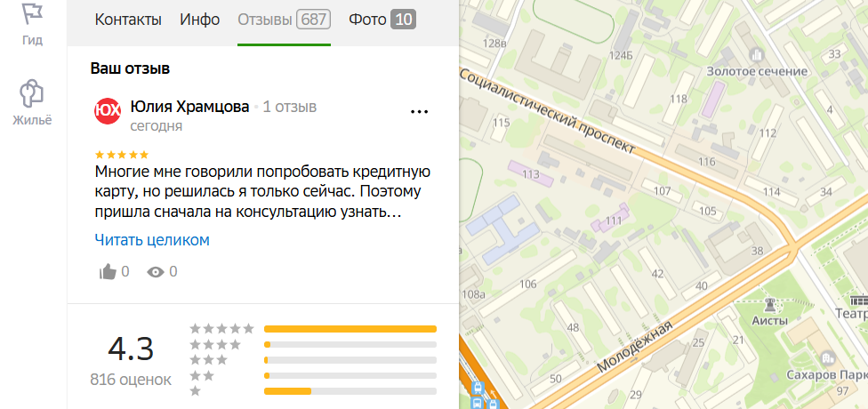Filter by five-star rating bar
This screenshot has height=409, width=868.
pos(350,329)
